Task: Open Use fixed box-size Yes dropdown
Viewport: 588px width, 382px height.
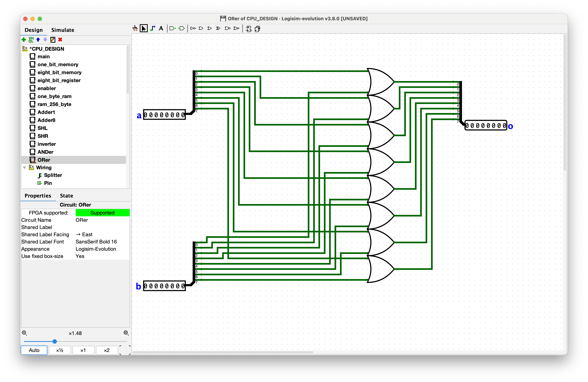Action: tap(102, 256)
